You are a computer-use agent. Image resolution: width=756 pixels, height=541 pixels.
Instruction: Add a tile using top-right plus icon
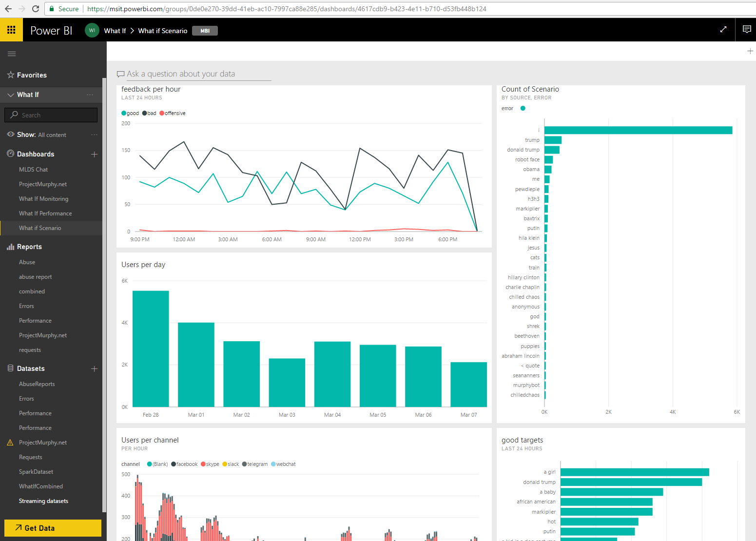click(750, 51)
